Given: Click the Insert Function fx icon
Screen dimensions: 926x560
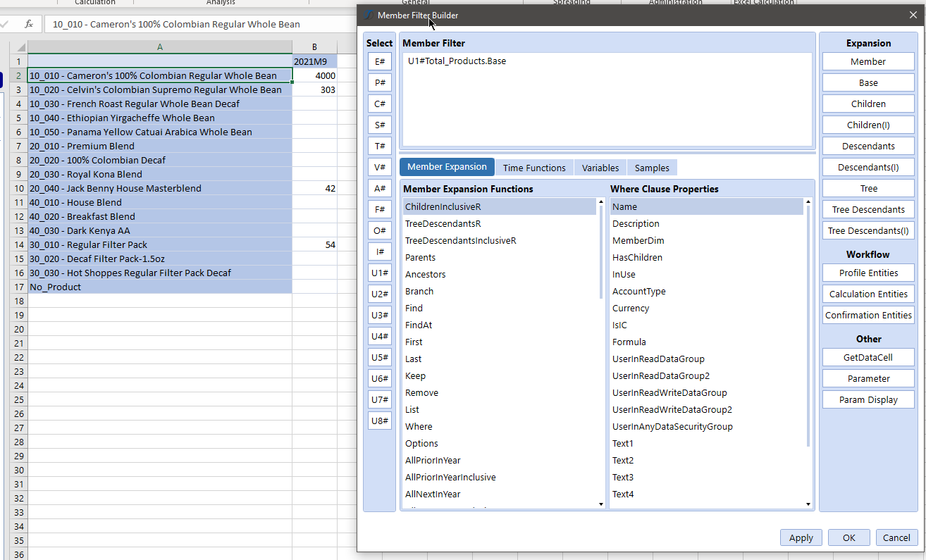Looking at the screenshot, I should pos(29,24).
